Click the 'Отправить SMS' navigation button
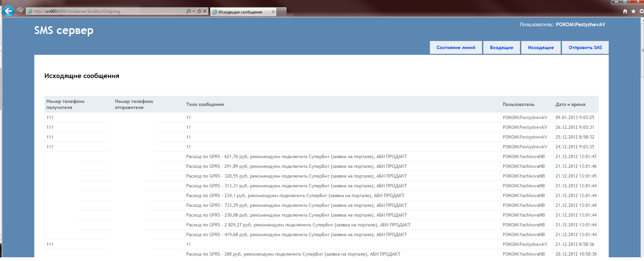Screen dimensions: 644x261 click(x=585, y=47)
